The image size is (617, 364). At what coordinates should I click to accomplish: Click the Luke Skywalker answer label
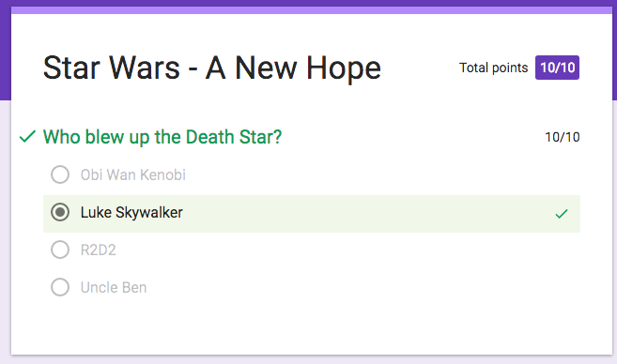(131, 213)
